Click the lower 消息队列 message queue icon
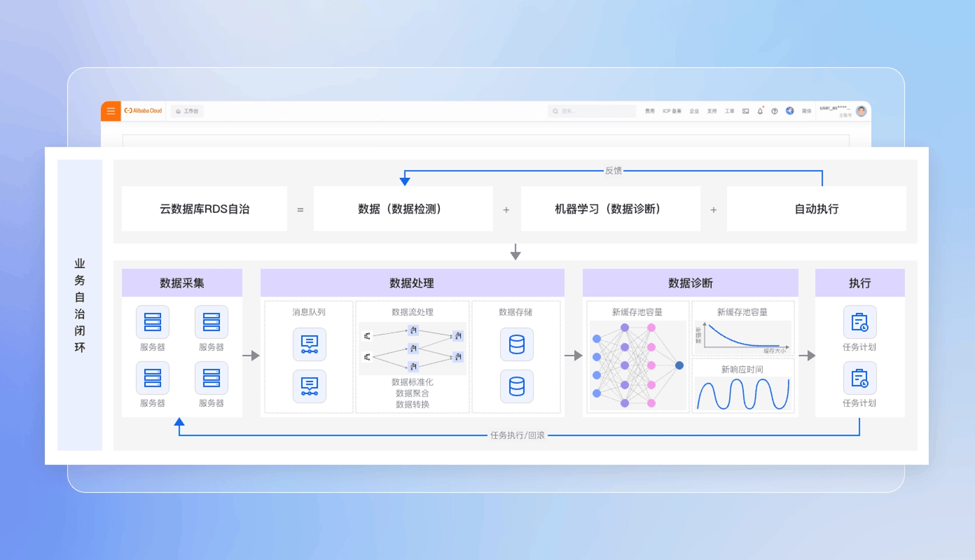Viewport: 975px width, 560px height. pos(310,386)
